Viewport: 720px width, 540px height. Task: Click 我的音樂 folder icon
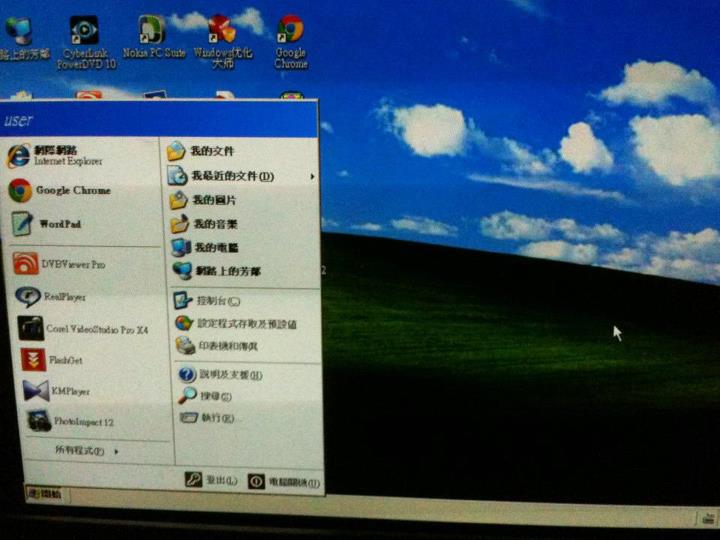180,224
